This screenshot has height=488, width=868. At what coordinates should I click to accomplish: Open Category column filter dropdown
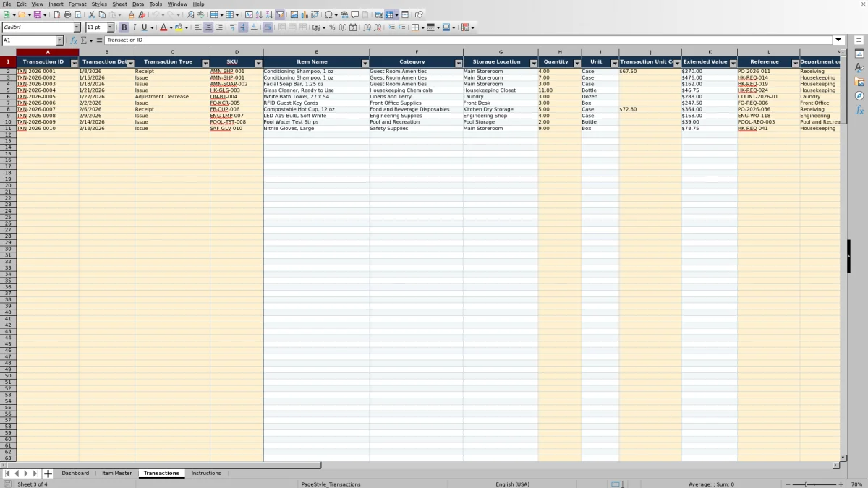(x=459, y=64)
